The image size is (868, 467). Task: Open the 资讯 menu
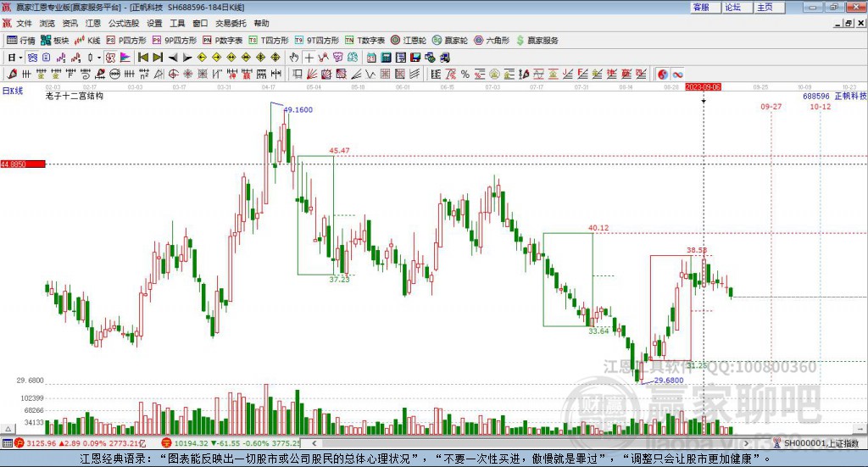point(70,23)
